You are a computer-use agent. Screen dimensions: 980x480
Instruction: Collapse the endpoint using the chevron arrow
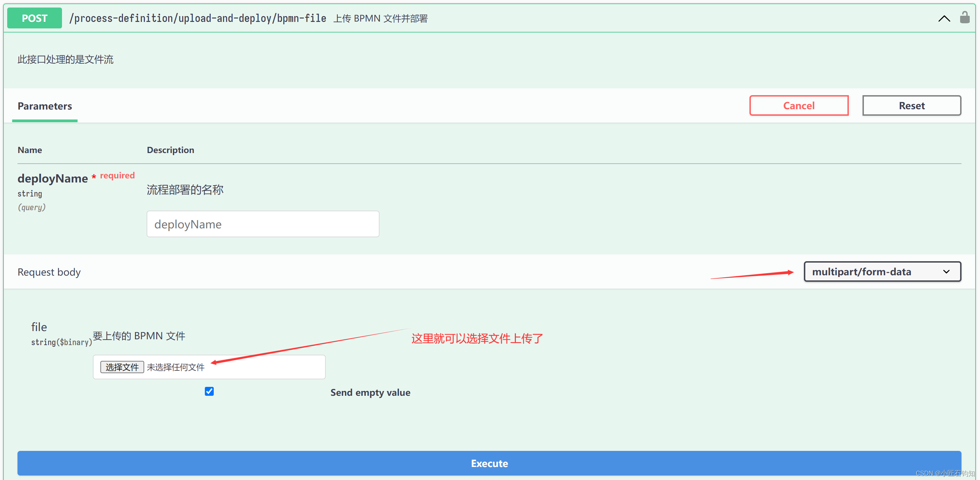(944, 18)
